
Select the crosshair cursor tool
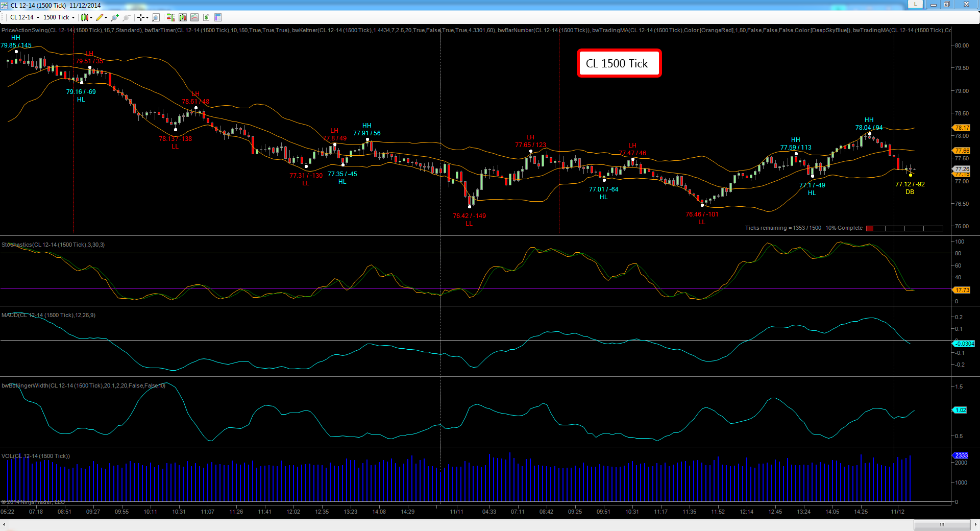(140, 17)
